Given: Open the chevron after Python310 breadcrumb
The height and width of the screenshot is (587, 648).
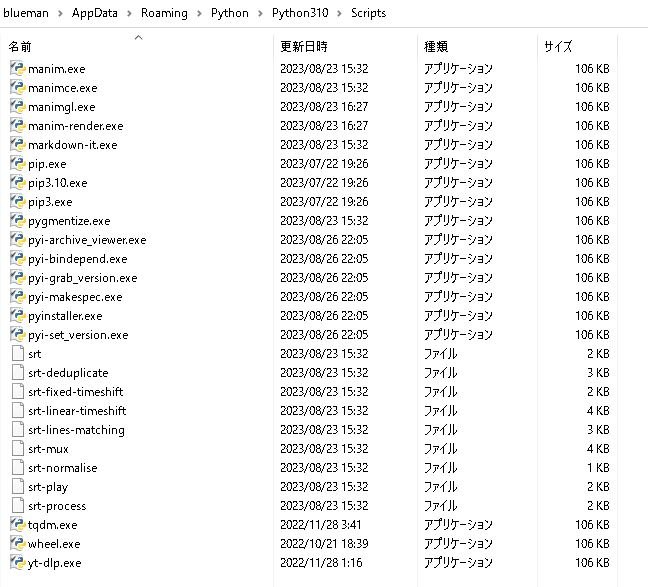Looking at the screenshot, I should 340,13.
